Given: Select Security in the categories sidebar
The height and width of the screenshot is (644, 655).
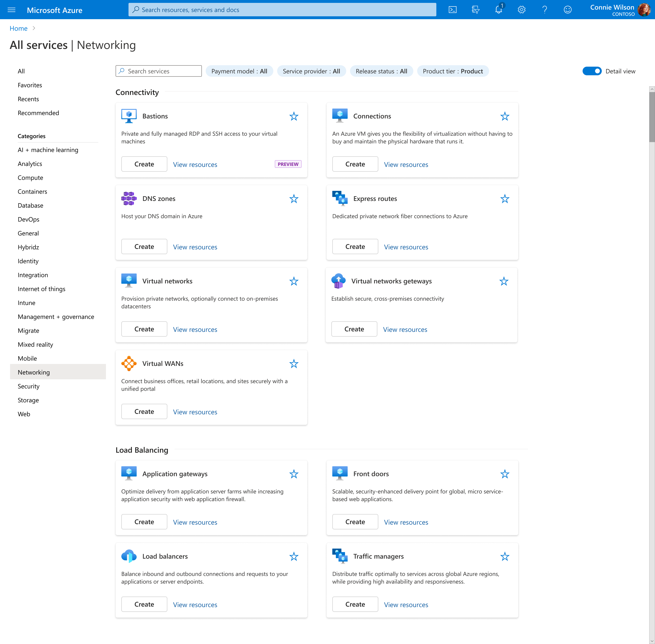Looking at the screenshot, I should pos(28,386).
